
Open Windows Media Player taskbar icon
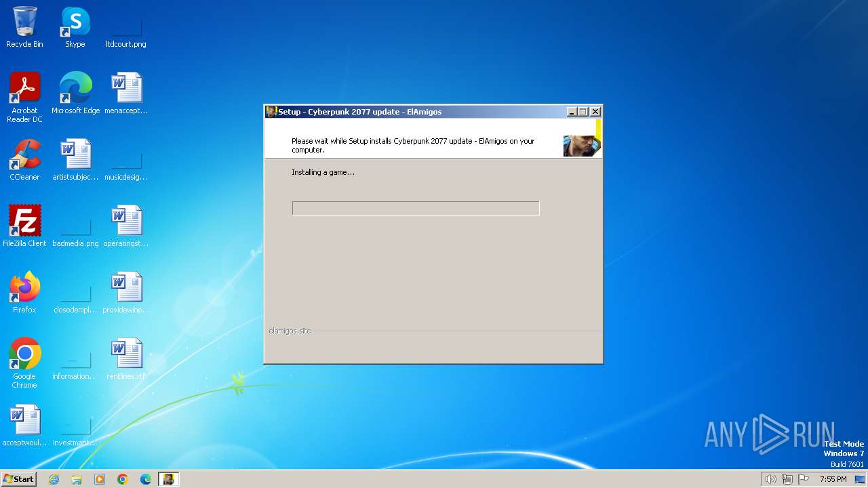pos(100,479)
